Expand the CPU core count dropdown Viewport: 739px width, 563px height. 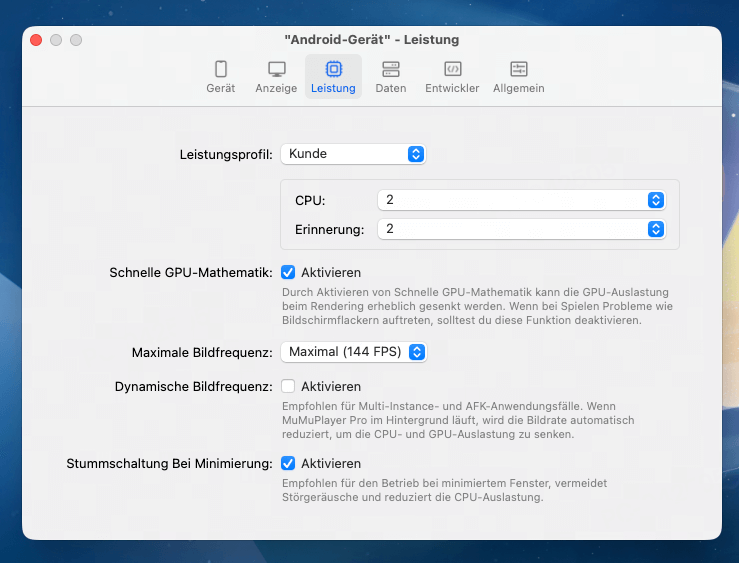pos(522,200)
